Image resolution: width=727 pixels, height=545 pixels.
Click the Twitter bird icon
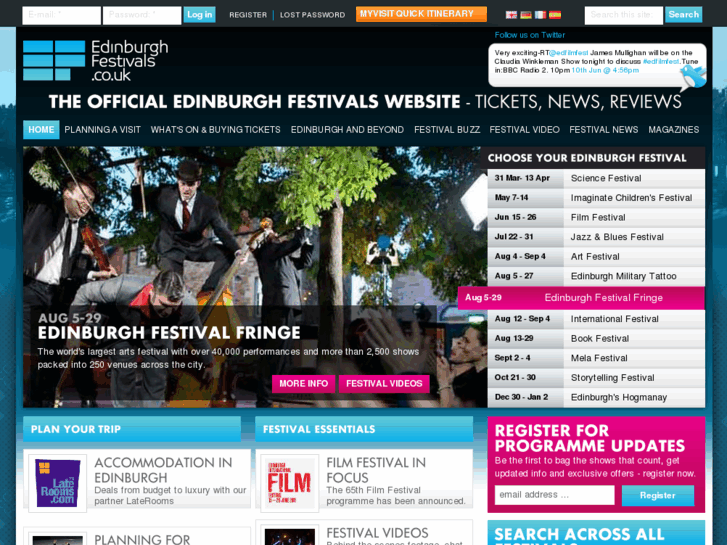point(693,77)
